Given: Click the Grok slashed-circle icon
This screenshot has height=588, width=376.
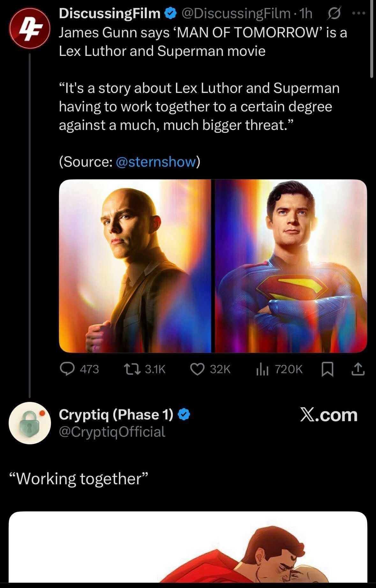Looking at the screenshot, I should [334, 13].
